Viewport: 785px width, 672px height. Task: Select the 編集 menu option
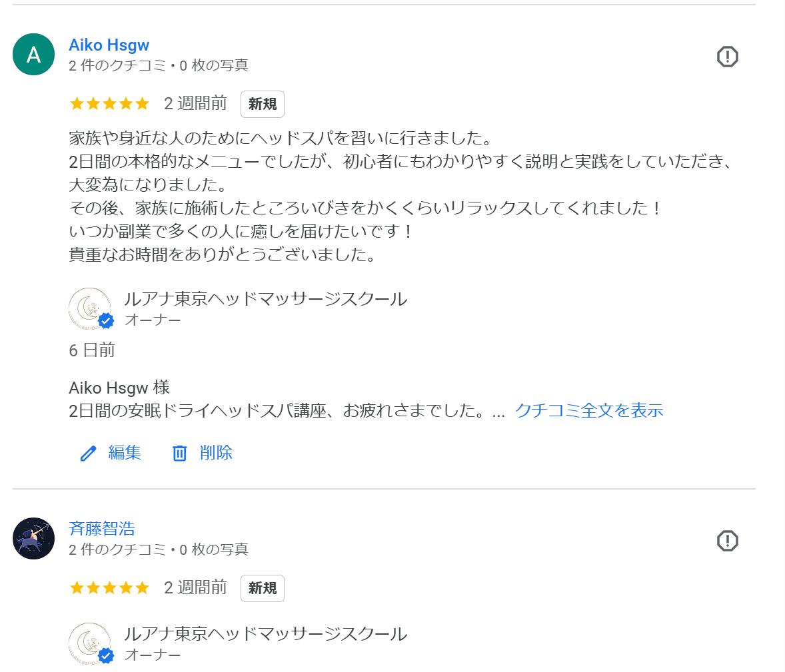123,453
